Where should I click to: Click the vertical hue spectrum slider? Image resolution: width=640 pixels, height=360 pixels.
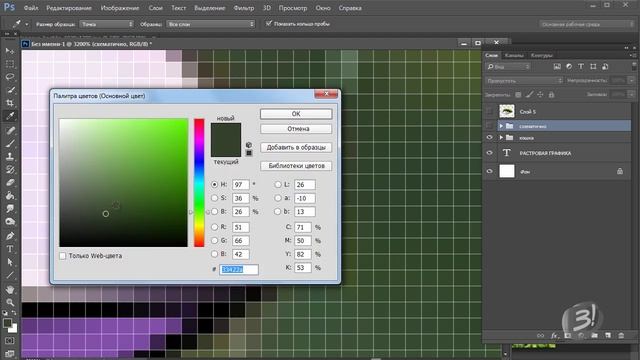pyautogui.click(x=199, y=182)
